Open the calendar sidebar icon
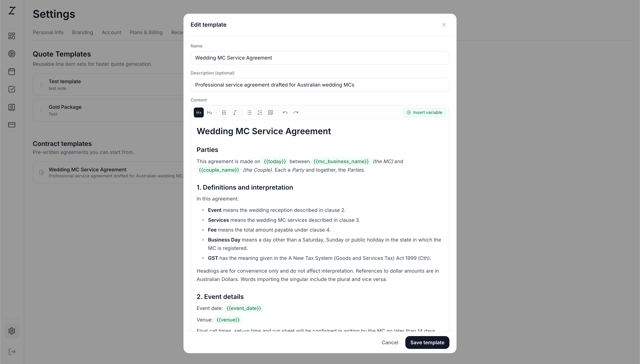The image size is (640, 364). tap(12, 71)
